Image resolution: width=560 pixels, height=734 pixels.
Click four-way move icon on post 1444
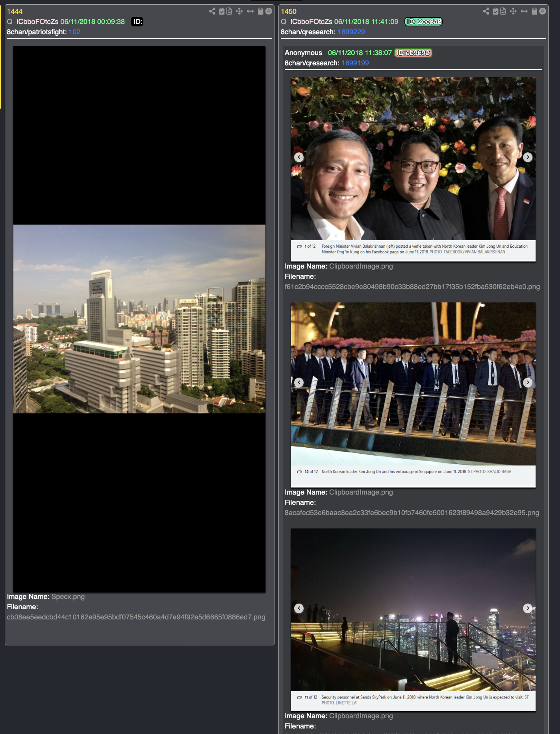tap(239, 11)
